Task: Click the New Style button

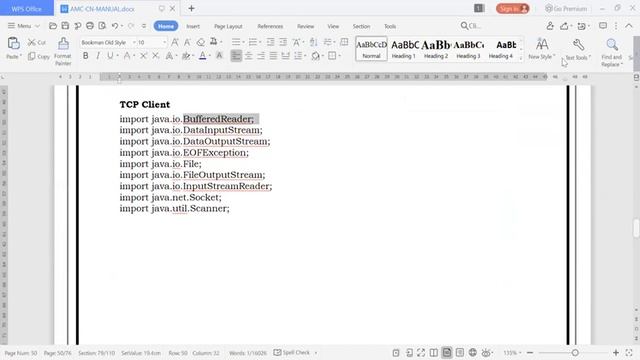Action: [542, 49]
